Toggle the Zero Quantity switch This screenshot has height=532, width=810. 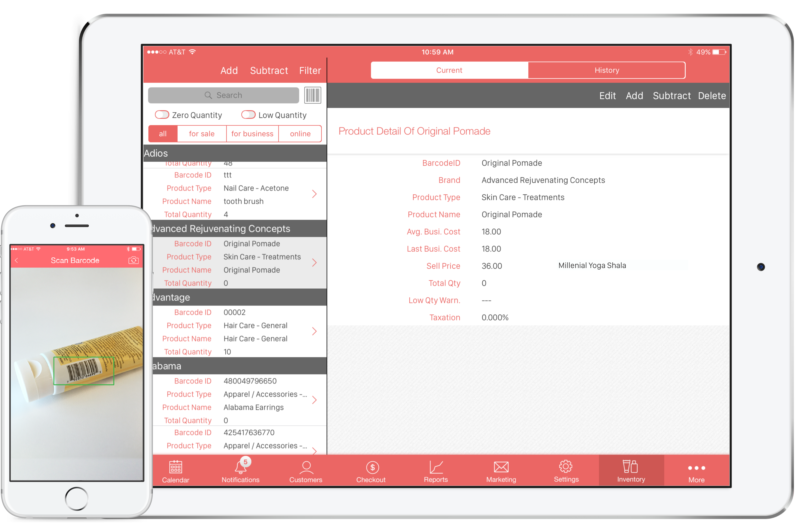pos(162,115)
